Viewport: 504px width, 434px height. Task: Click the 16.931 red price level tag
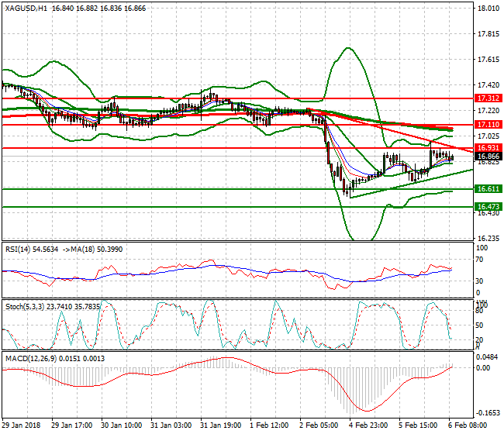tap(488, 147)
